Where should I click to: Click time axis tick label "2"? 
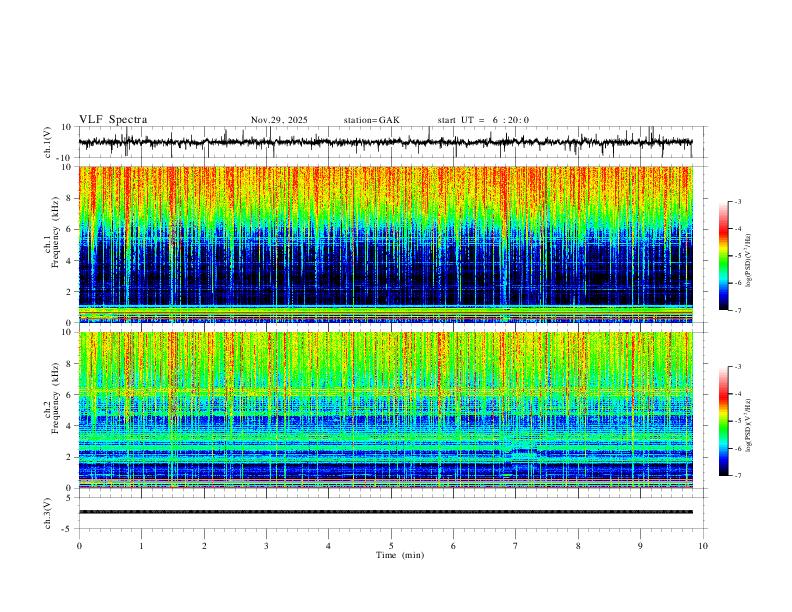(204, 546)
